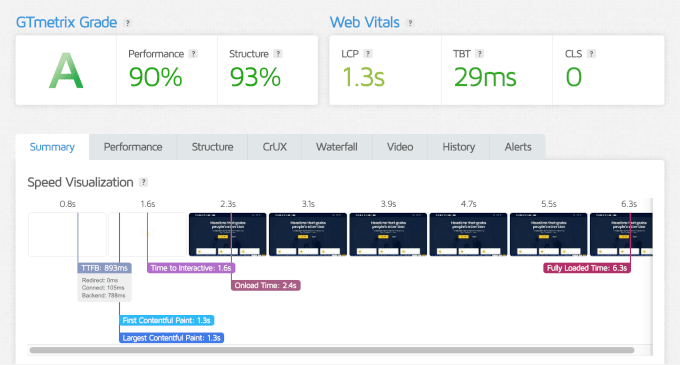
Task: Click the GTmetrix Grade heading
Action: point(66,23)
